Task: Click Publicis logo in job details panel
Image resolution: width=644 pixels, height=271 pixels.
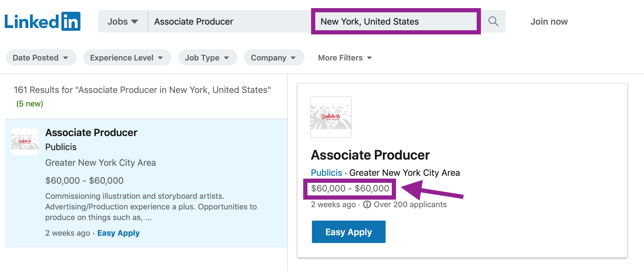Action: (x=331, y=117)
